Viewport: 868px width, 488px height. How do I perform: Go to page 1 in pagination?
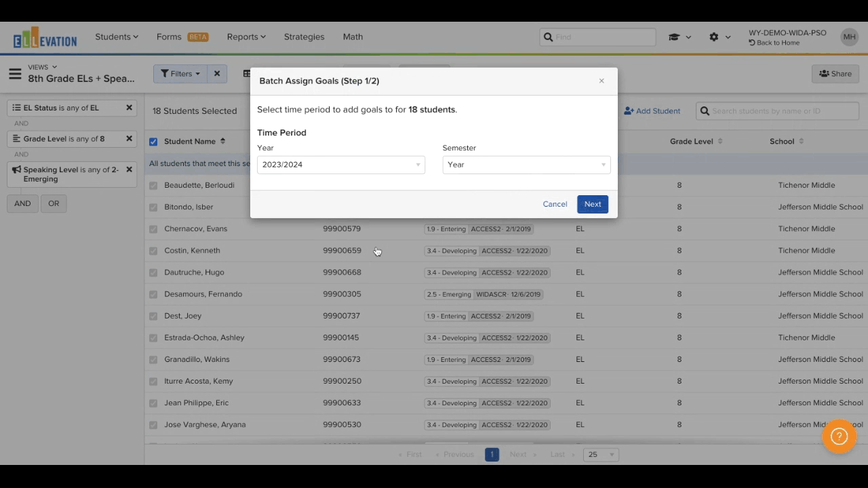[492, 454]
